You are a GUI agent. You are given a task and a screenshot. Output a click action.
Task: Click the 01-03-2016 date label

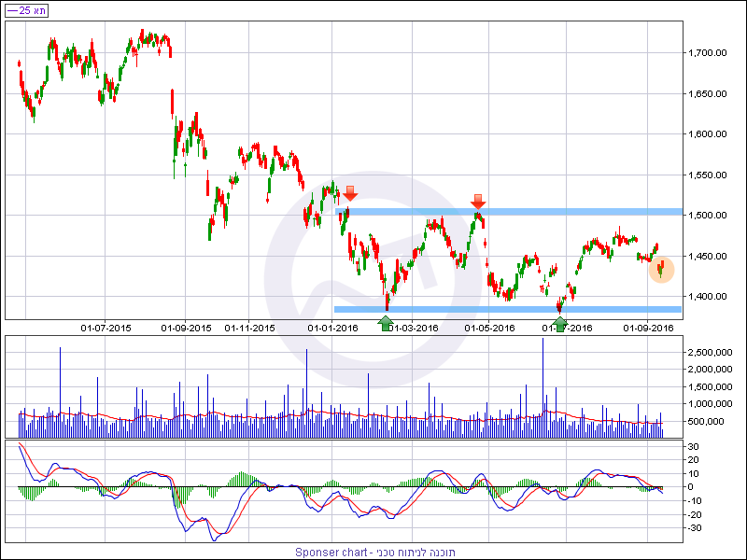coord(413,329)
